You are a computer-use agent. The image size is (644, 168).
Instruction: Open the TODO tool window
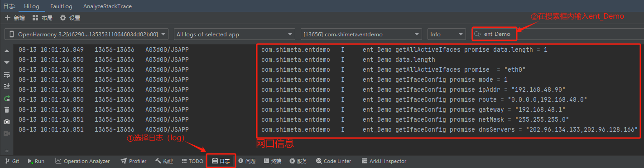point(192,161)
